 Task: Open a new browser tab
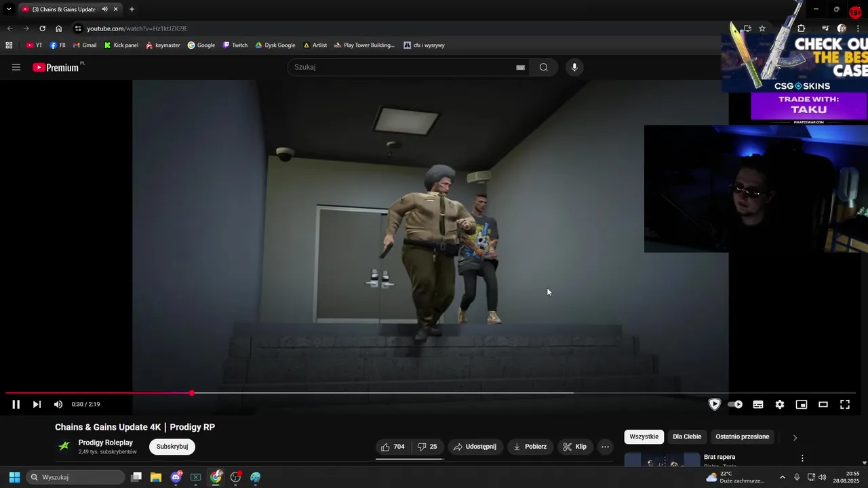point(132,9)
